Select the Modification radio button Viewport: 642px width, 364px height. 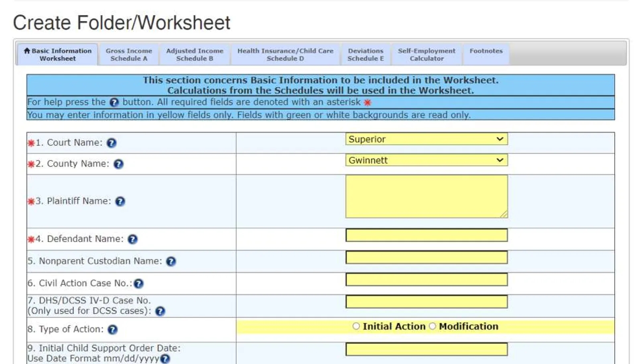(x=432, y=326)
